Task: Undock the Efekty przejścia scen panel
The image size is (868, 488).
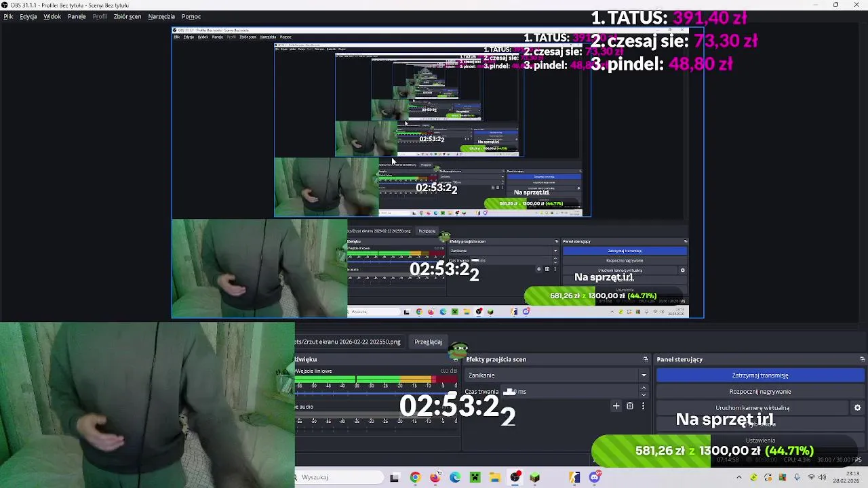Action: tap(646, 359)
